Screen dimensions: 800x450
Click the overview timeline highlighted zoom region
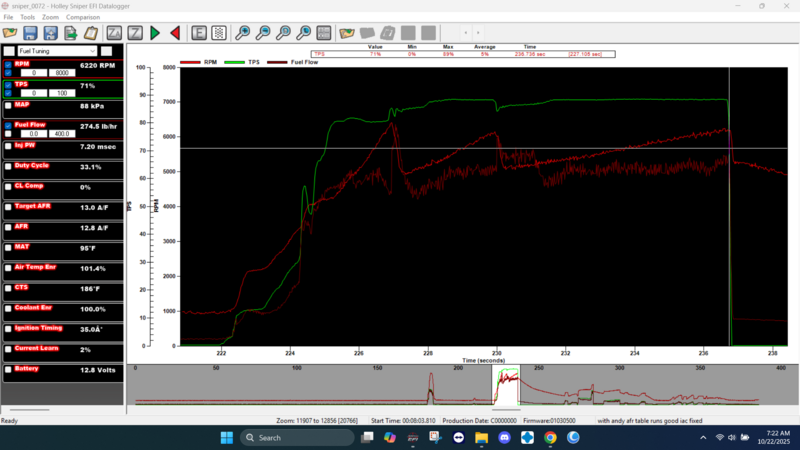point(506,387)
